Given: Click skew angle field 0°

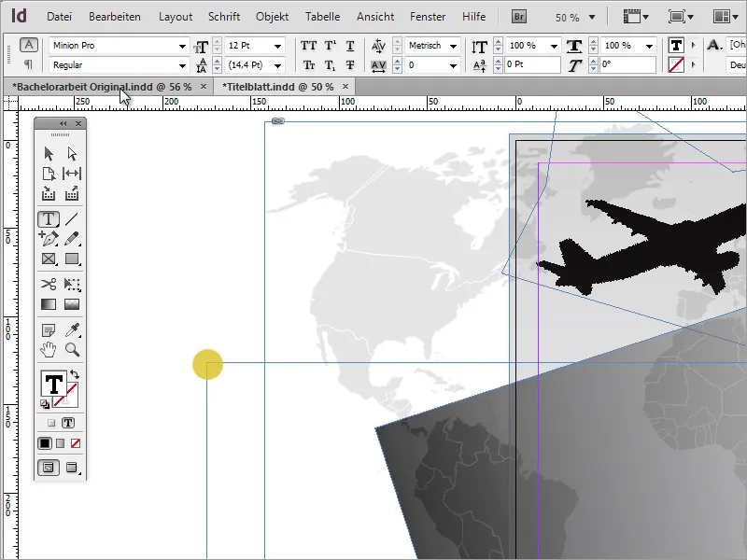Looking at the screenshot, I should pyautogui.click(x=627, y=64).
